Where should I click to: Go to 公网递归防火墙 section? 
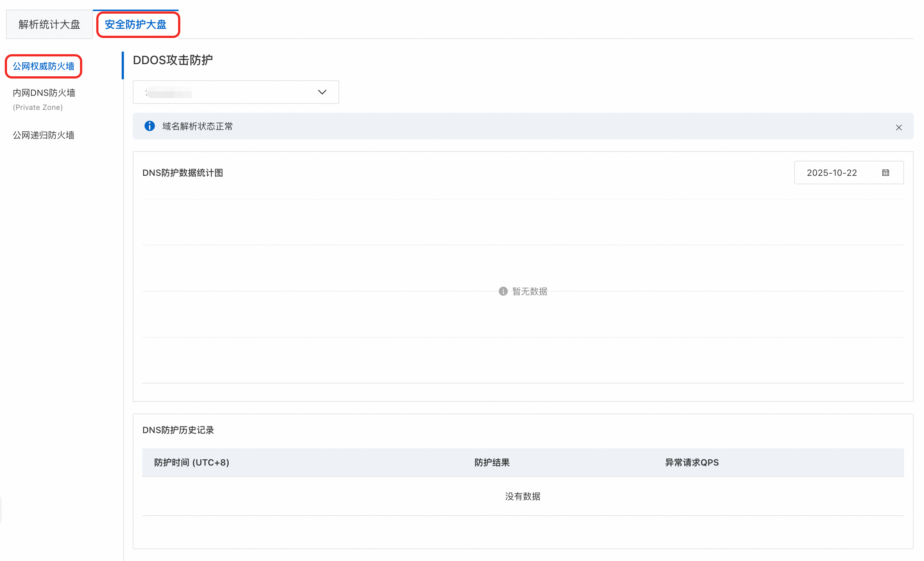pos(44,135)
